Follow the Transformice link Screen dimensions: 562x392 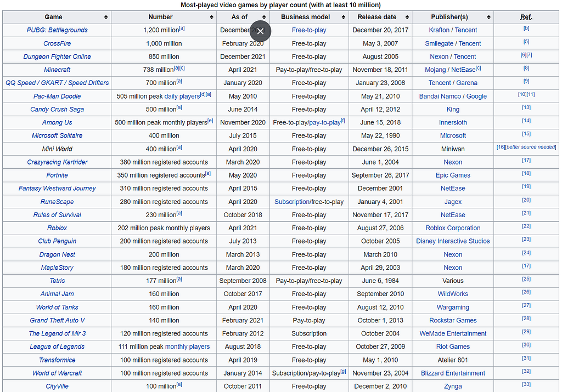(57, 360)
